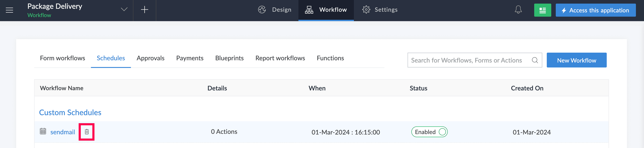Select the Functions tab
Screen dimensions: 644x148
[x=330, y=58]
